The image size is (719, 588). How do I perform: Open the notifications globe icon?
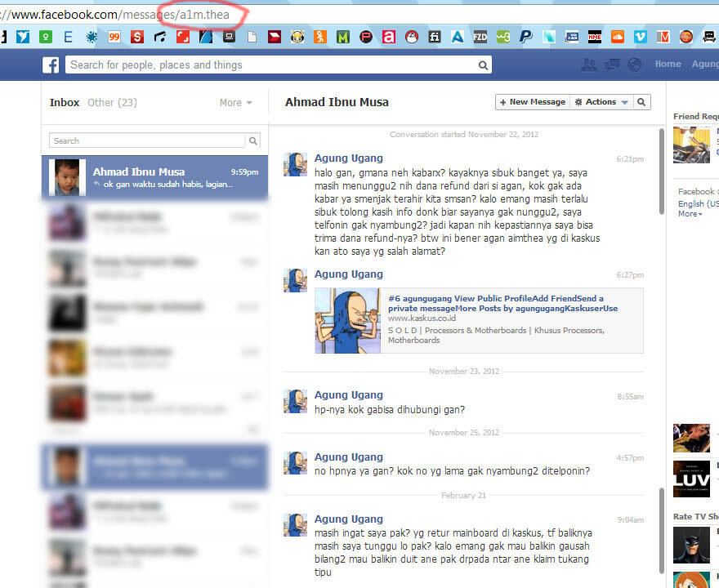634,65
